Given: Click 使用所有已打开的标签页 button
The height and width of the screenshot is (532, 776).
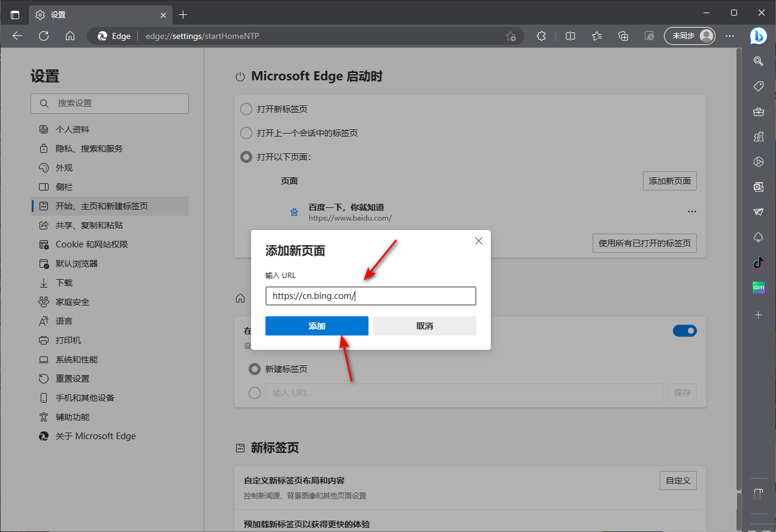Looking at the screenshot, I should (x=645, y=243).
